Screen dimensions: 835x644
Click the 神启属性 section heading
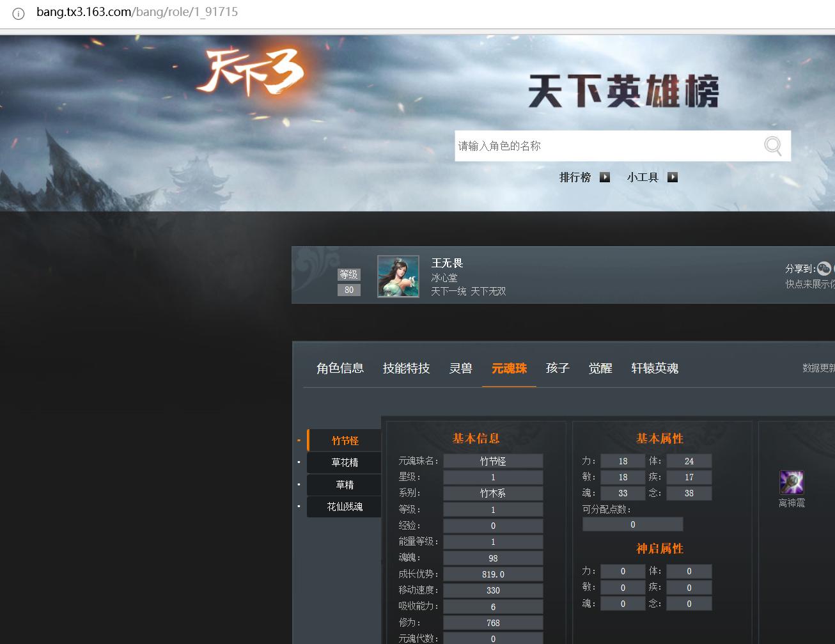(x=660, y=549)
